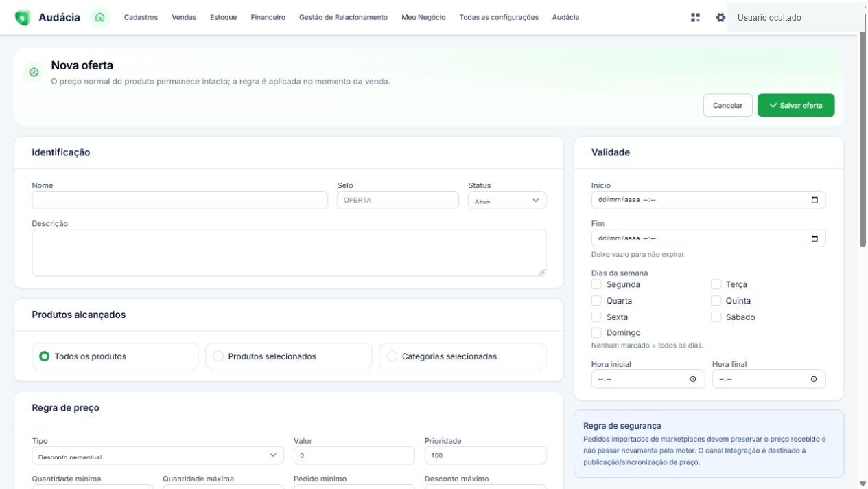Click into the Selo input field

(398, 200)
